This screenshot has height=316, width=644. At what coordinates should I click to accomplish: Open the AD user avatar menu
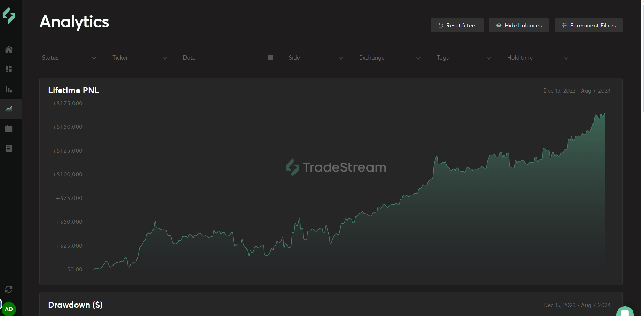point(9,309)
